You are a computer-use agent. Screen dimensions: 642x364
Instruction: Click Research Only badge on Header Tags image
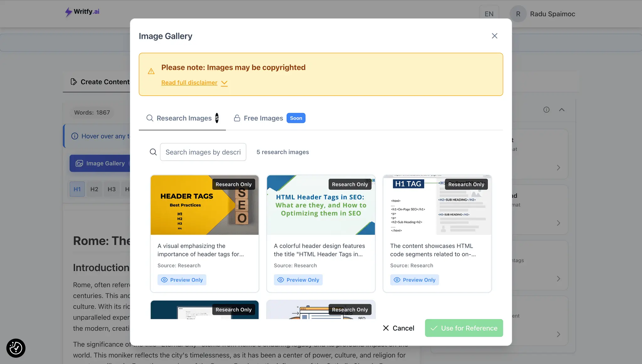pos(234,184)
